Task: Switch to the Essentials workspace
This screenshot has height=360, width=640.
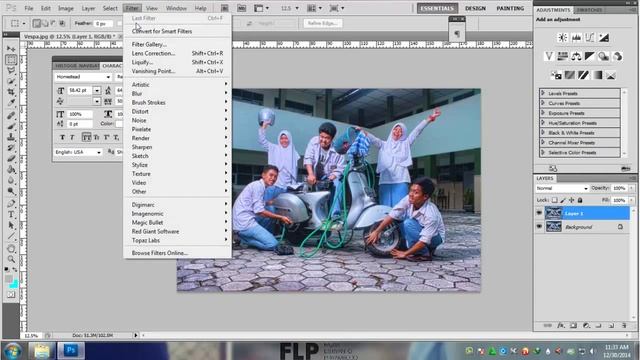Action: click(x=437, y=8)
